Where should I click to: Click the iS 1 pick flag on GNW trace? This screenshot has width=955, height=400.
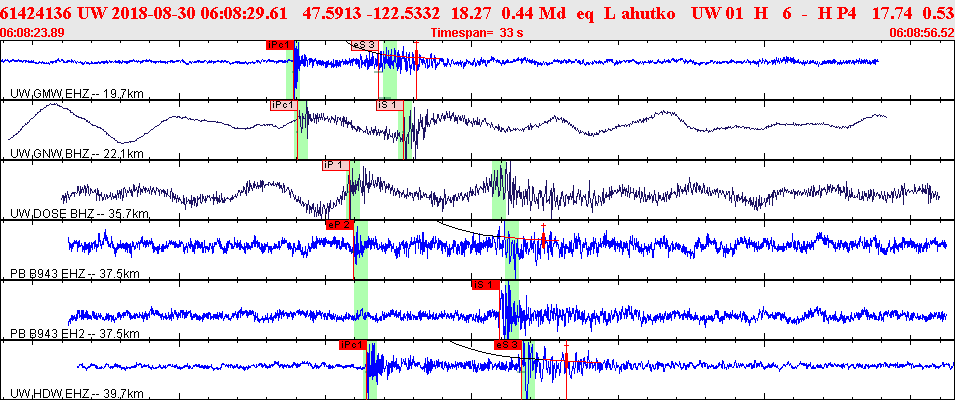[390, 105]
